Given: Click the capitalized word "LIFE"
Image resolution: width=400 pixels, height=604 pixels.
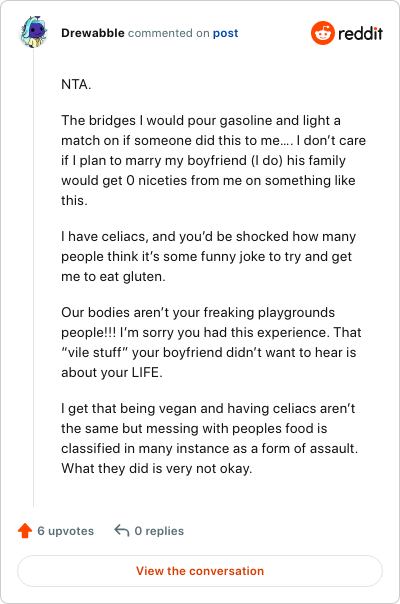Looking at the screenshot, I should click(146, 372).
